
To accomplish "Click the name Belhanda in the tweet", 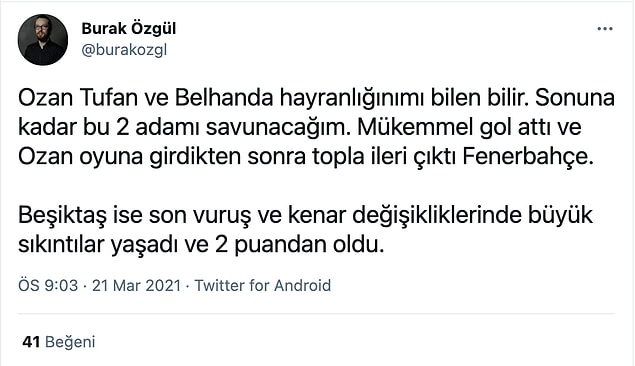I will [224, 98].
